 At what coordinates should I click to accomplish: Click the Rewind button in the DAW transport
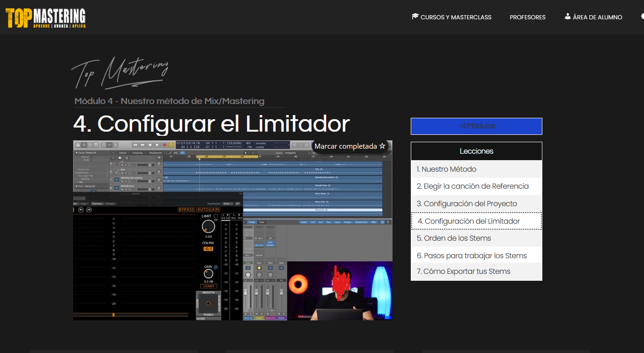click(x=135, y=145)
